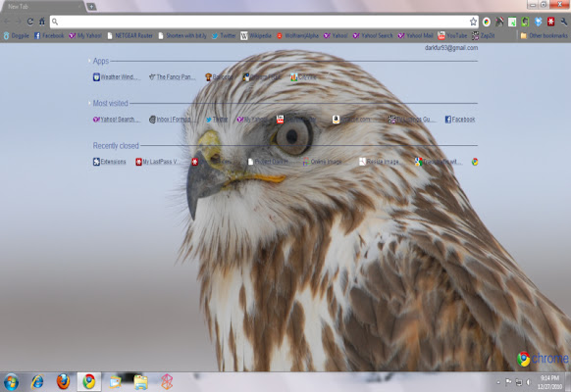This screenshot has width=571, height=392.
Task: Open the Yahoo! Search bookmark in bookmarks bar
Action: coord(373,35)
